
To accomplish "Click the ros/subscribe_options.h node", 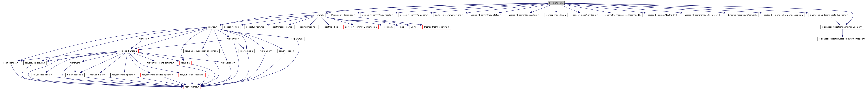I will pyautogui.click(x=191, y=75).
